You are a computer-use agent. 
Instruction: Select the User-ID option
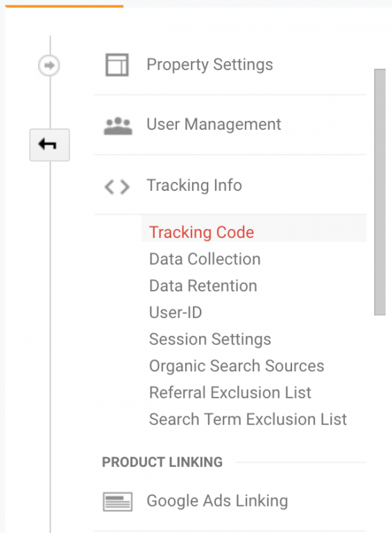pos(176,313)
